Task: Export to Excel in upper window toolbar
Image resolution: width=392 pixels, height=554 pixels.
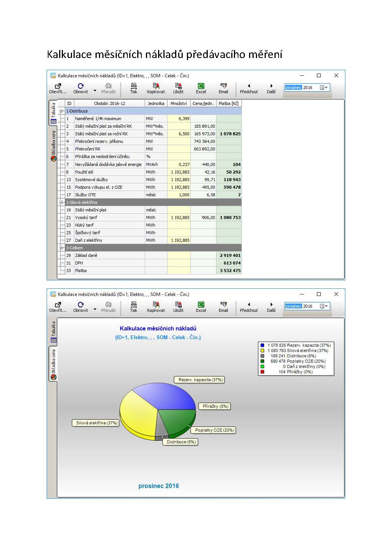Action: [201, 86]
